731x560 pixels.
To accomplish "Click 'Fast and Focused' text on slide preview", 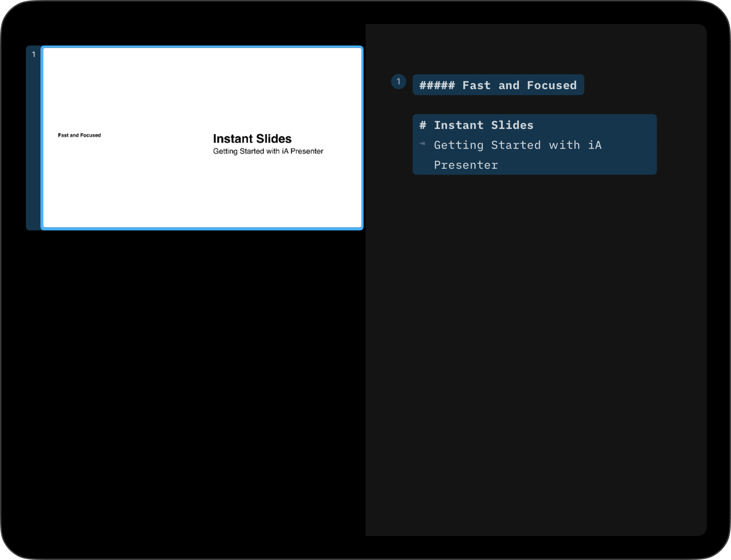I will pyautogui.click(x=79, y=135).
